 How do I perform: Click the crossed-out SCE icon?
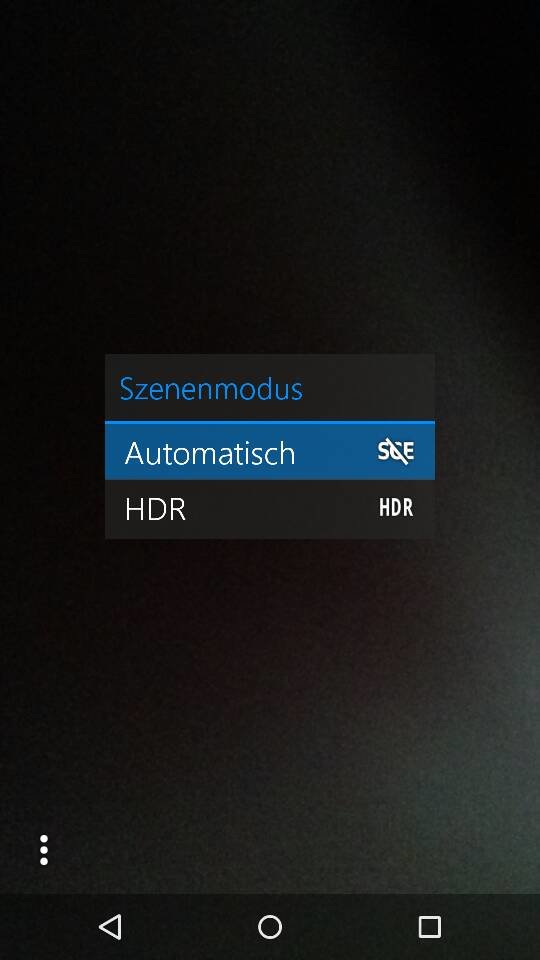pos(396,452)
